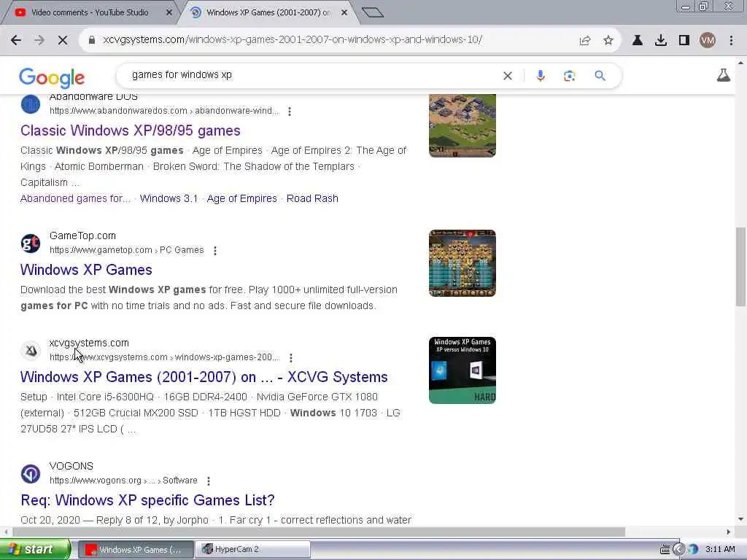Start voice search with microphone
This screenshot has width=747, height=560.
coord(541,76)
